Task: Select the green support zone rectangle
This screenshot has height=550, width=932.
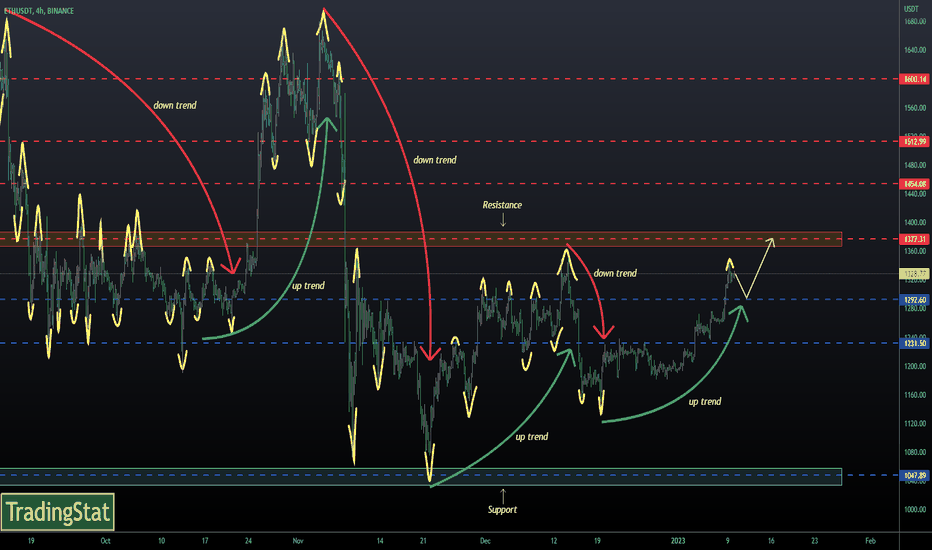Action: click(421, 477)
